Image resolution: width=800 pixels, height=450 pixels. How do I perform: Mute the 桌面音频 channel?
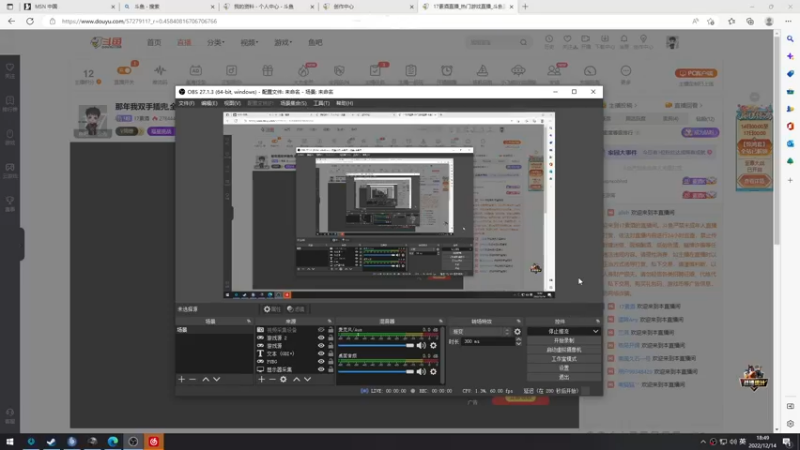(421, 371)
